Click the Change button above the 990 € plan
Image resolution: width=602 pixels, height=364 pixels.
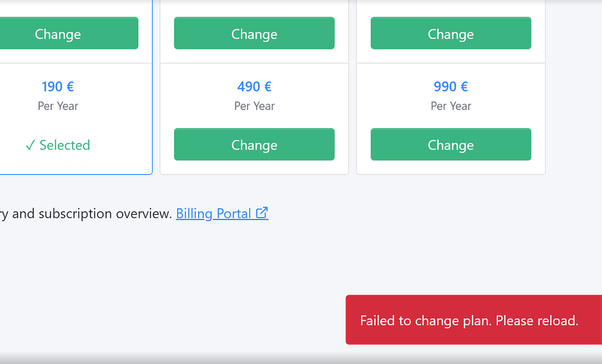point(450,34)
